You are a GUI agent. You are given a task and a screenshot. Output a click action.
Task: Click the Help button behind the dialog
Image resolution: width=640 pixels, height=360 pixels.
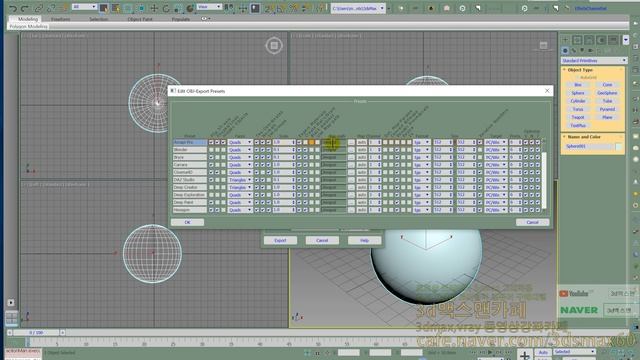pyautogui.click(x=364, y=240)
